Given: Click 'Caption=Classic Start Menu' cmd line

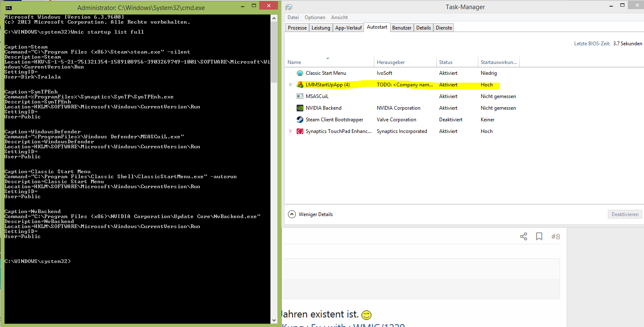Looking at the screenshot, I should (48, 172).
